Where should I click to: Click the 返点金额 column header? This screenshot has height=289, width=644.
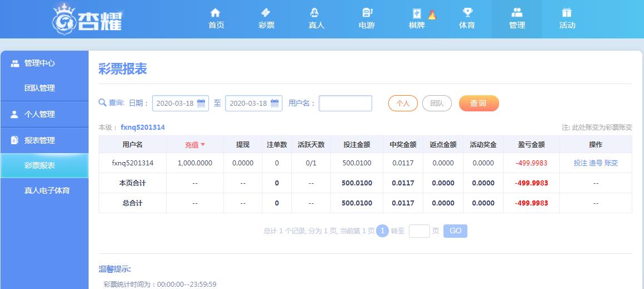point(443,145)
